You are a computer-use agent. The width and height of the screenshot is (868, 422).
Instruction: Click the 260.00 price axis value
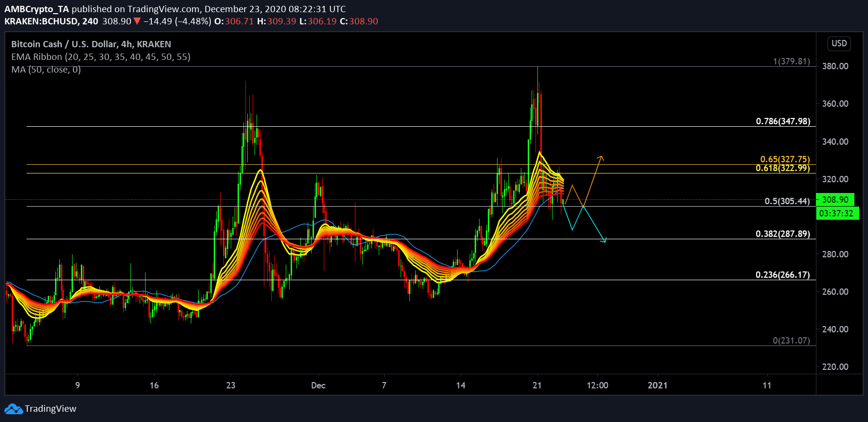click(835, 292)
